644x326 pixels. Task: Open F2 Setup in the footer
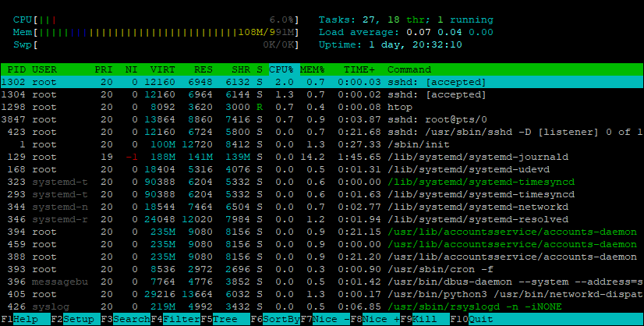coord(76,320)
